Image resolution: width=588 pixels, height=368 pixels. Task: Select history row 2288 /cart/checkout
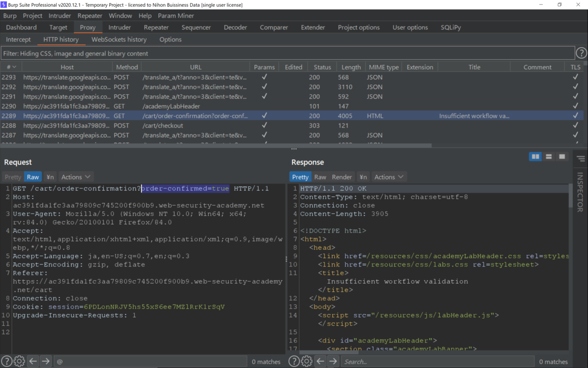coord(292,126)
